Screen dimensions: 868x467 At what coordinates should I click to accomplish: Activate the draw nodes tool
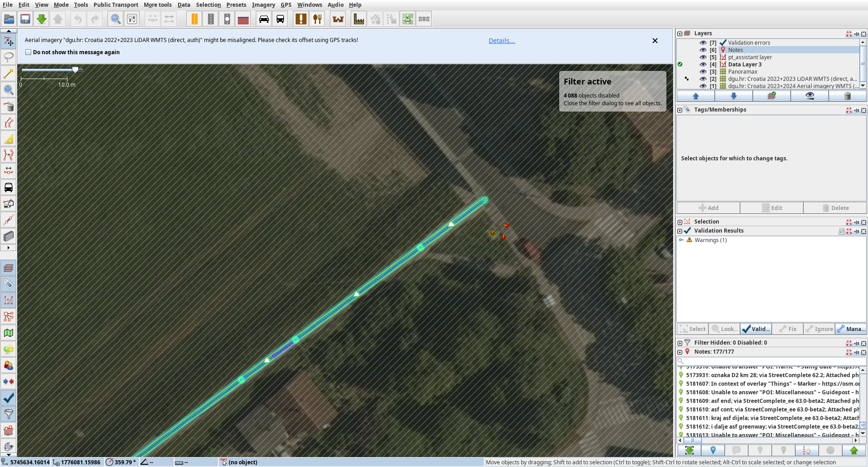point(9,74)
